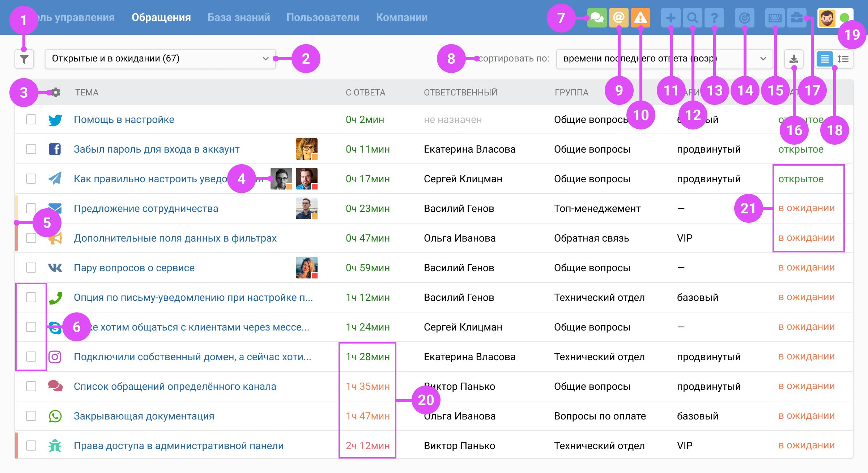Image resolution: width=868 pixels, height=473 pixels.
Task: Expand the 'Открытые и в ожидании (67)' dropdown
Action: tap(160, 59)
